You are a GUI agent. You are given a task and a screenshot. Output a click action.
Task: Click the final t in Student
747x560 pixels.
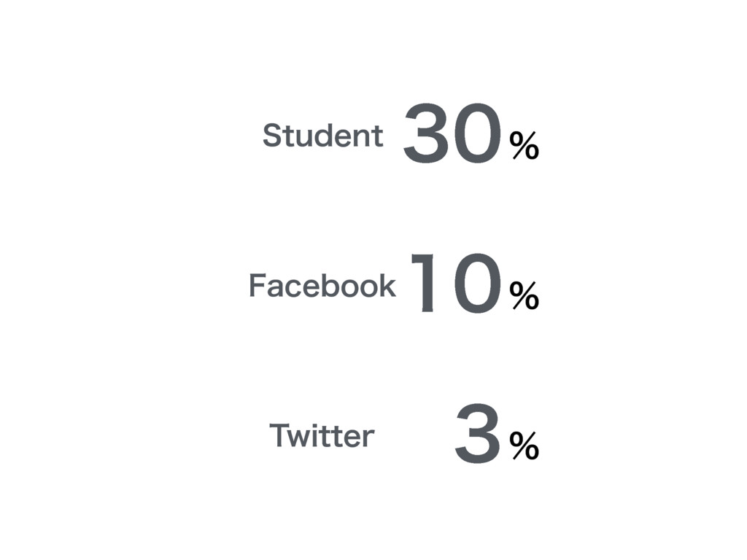click(378, 136)
